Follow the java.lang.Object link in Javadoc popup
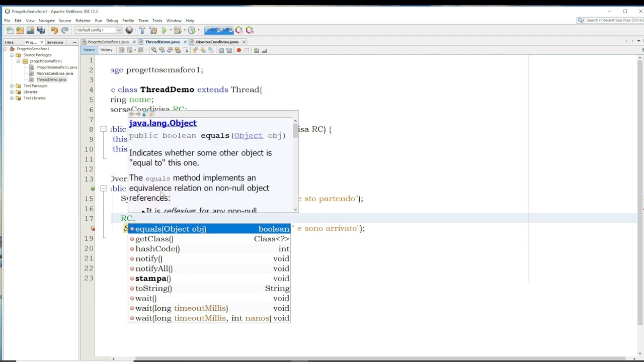The image size is (644, 362). click(163, 123)
